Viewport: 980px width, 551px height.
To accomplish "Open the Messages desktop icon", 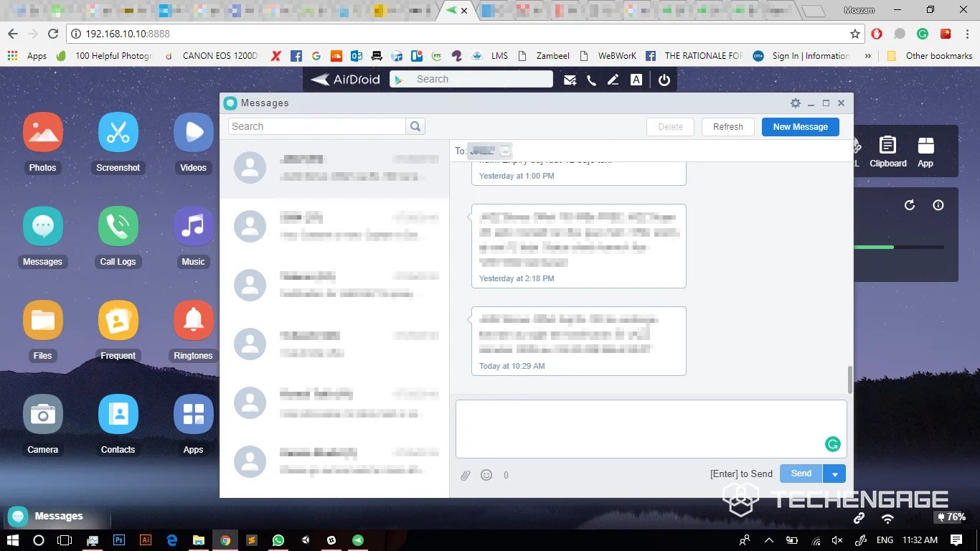I will 43,226.
